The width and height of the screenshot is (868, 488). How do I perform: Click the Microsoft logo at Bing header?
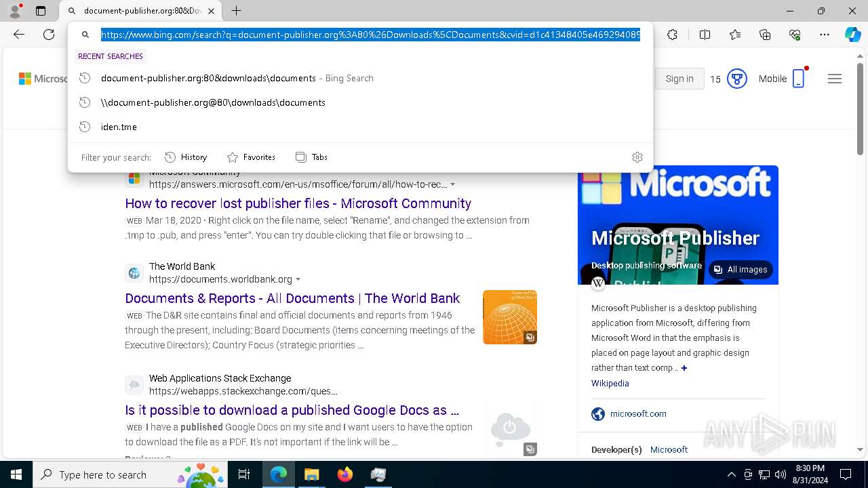tap(25, 79)
